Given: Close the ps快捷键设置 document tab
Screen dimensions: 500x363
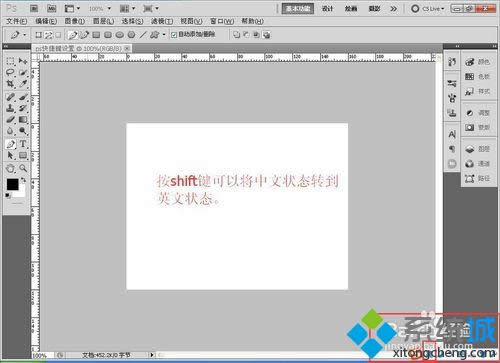Looking at the screenshot, I should (x=127, y=49).
